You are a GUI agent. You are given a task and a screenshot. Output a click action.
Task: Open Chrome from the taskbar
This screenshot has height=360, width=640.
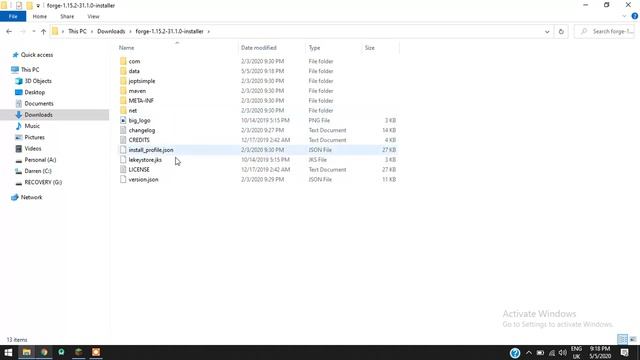click(44, 352)
